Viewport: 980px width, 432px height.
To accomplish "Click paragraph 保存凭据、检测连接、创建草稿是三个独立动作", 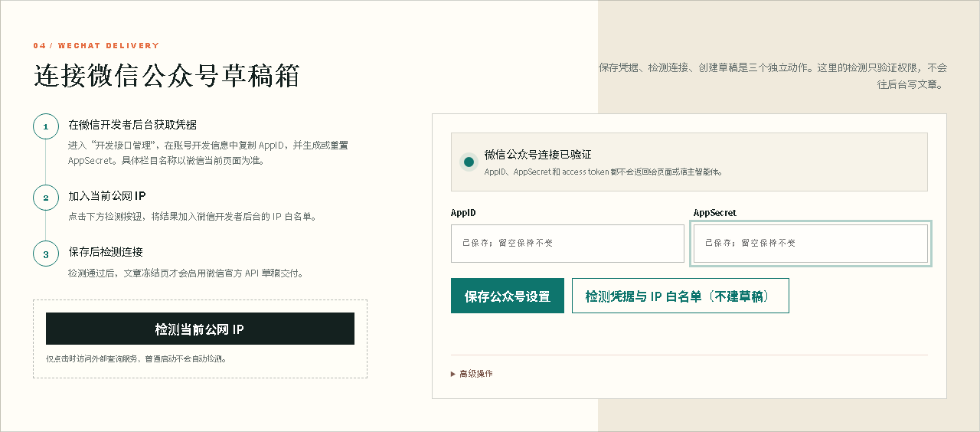I will coord(773,76).
